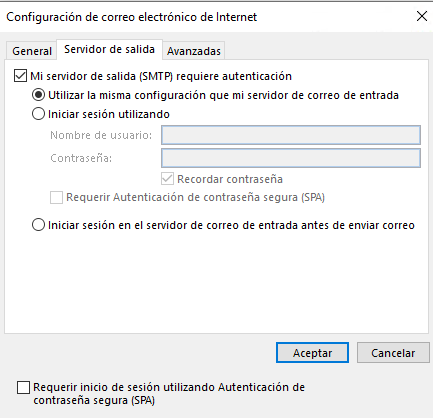Select the Servidor de salida tab
This screenshot has height=418, width=433.
(x=109, y=49)
